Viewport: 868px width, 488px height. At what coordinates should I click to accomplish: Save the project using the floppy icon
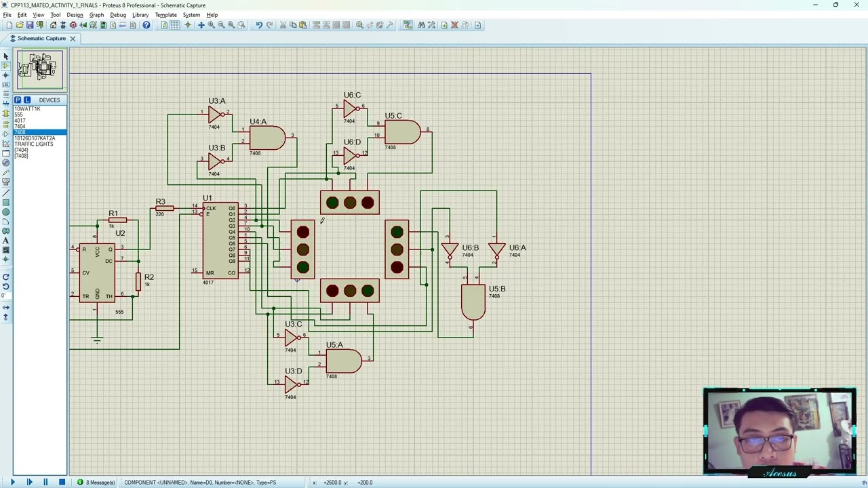tap(30, 25)
